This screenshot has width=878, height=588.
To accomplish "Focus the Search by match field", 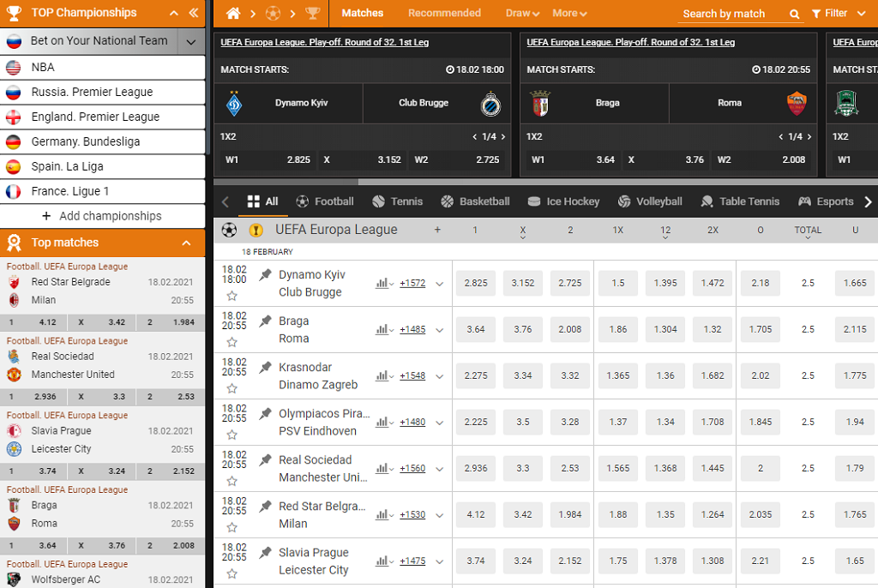I will (x=731, y=14).
